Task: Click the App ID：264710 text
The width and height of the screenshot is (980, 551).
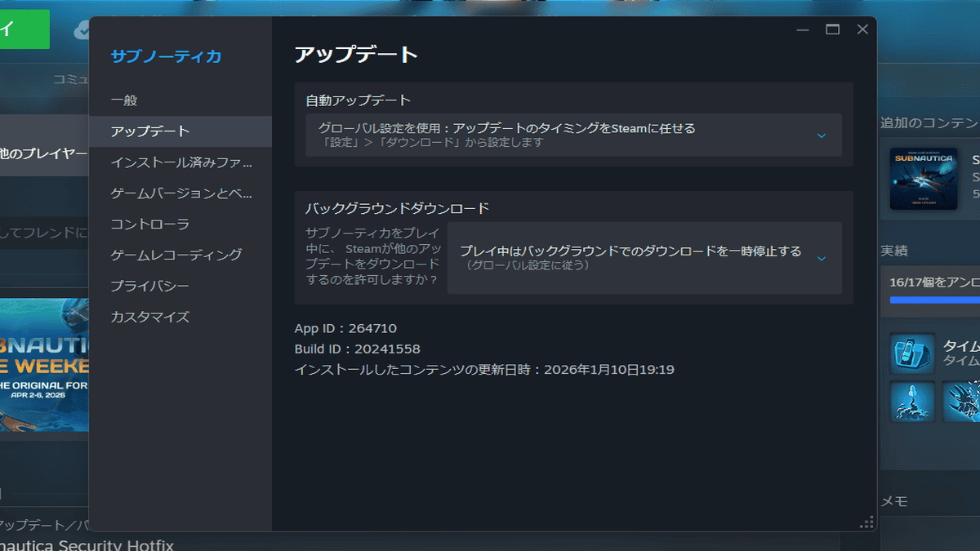Action: point(345,328)
